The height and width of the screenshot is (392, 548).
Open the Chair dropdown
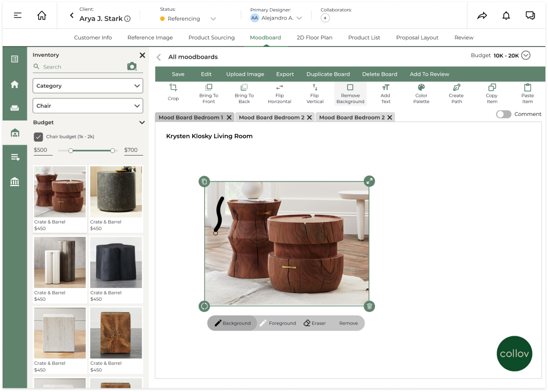coord(88,106)
